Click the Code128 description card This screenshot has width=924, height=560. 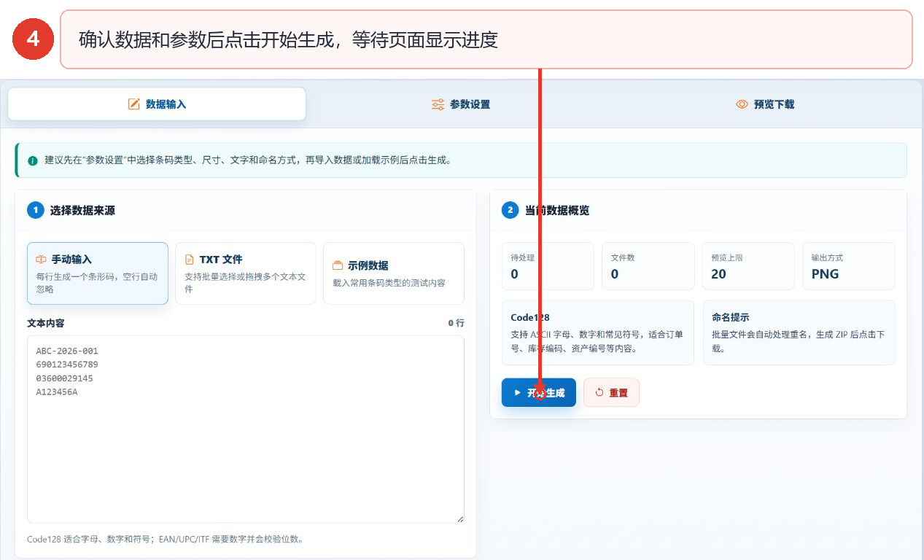[598, 332]
